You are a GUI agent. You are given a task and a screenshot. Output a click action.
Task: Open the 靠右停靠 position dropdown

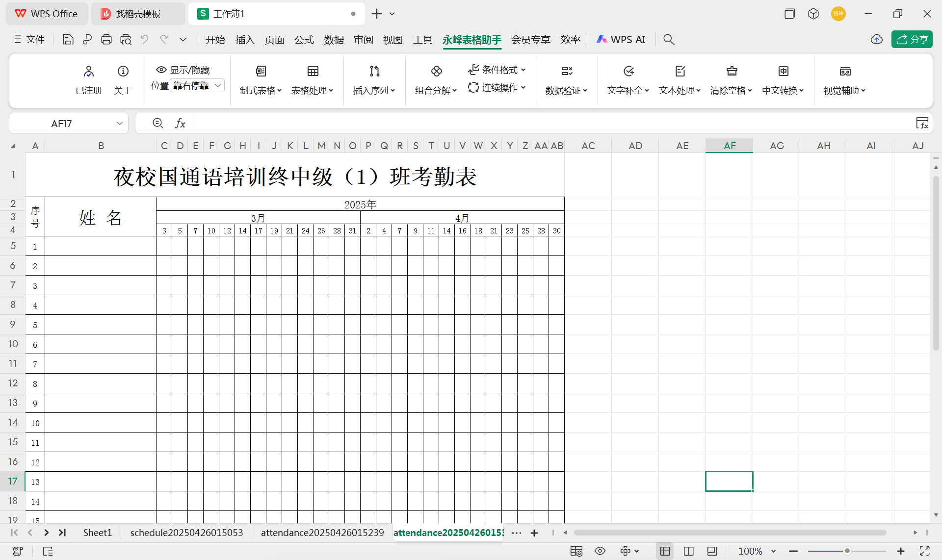click(x=196, y=85)
